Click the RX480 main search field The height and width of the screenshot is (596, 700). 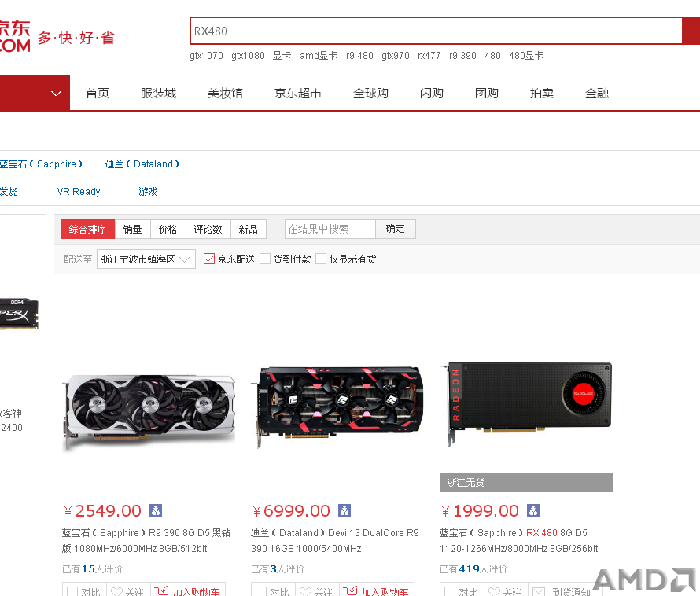tap(436, 31)
